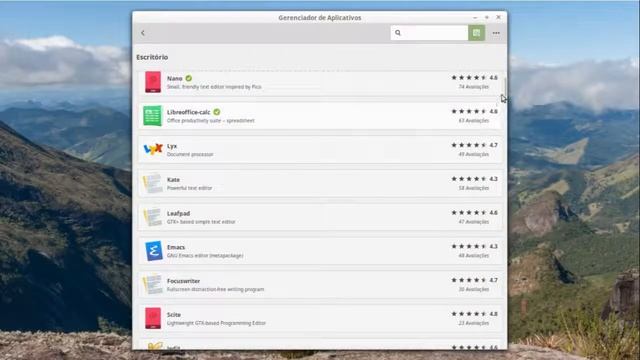The height and width of the screenshot is (360, 640).
Task: Click Kate's star rating
Action: click(469, 179)
